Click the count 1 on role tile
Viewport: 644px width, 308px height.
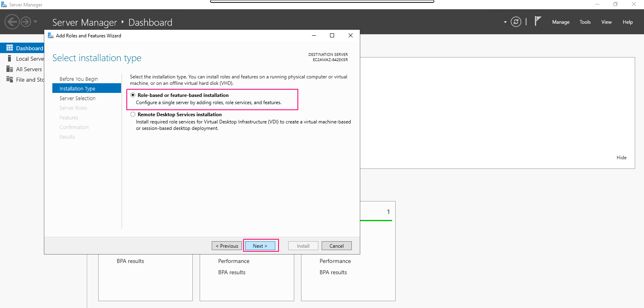point(388,212)
